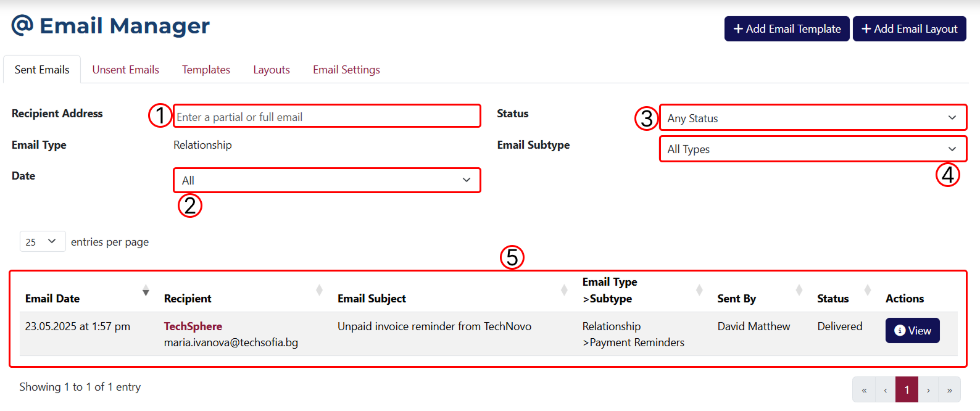
Task: Change the entries per page selector
Action: click(x=43, y=242)
